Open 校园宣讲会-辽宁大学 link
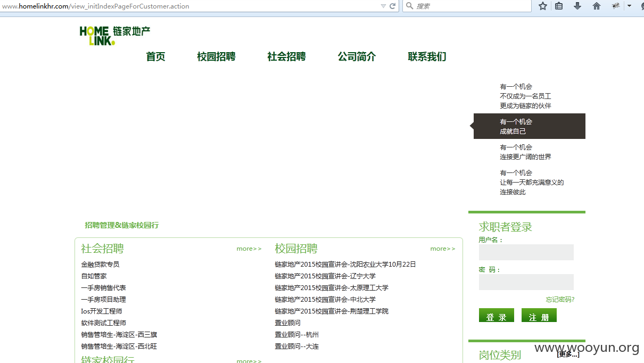The image size is (644, 363). (x=325, y=276)
